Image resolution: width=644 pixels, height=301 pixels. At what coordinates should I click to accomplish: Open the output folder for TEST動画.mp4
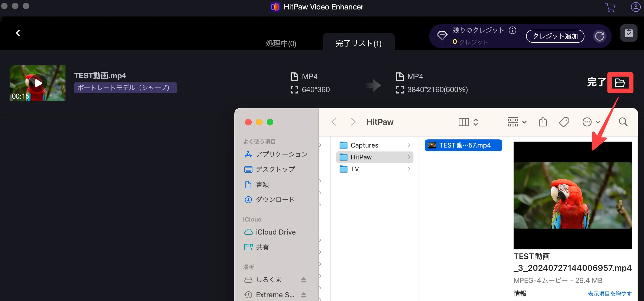620,83
